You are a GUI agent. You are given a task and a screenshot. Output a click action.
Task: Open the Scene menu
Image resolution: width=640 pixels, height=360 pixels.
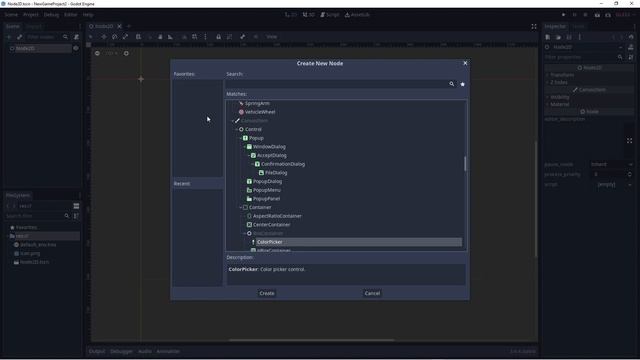pos(11,15)
